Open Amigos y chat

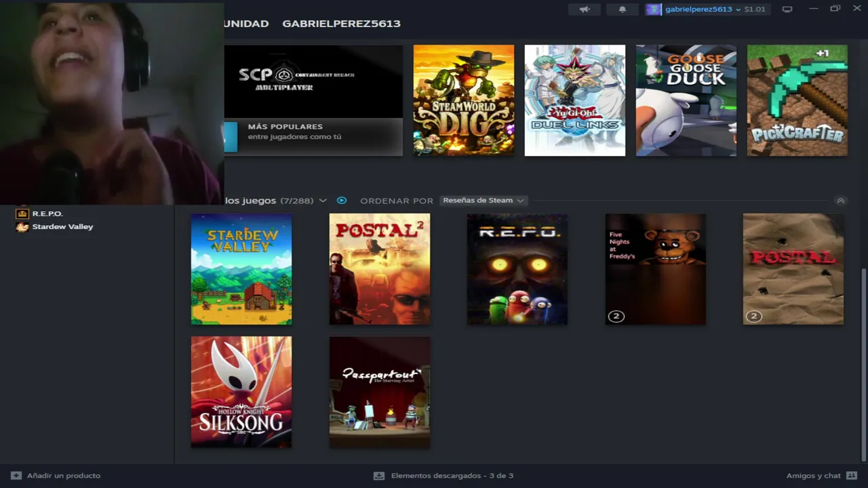coord(813,476)
